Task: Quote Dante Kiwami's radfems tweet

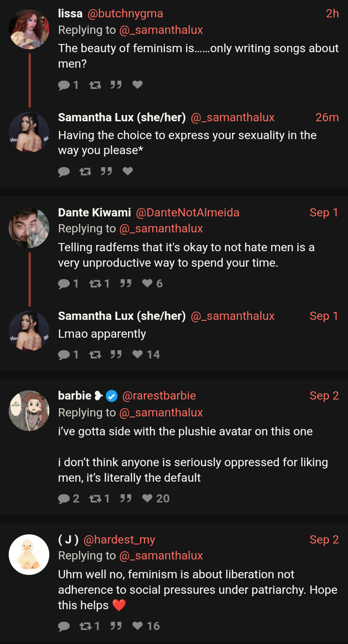Action: point(126,284)
